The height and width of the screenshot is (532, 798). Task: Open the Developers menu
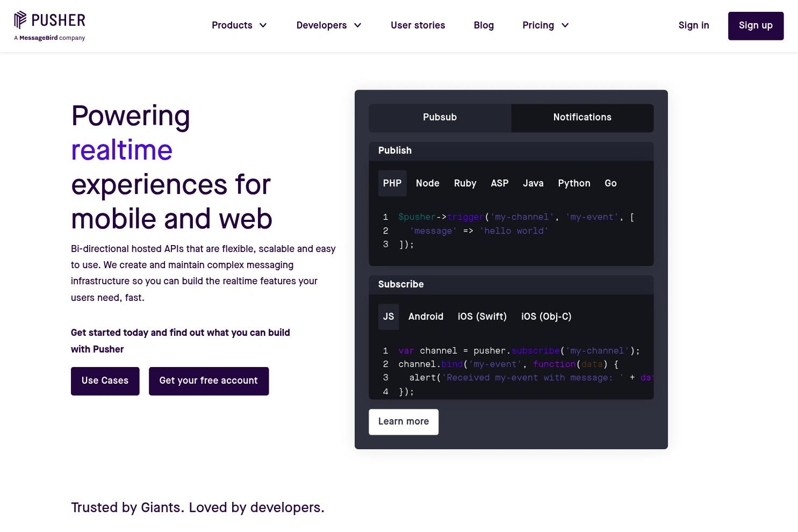(x=321, y=25)
